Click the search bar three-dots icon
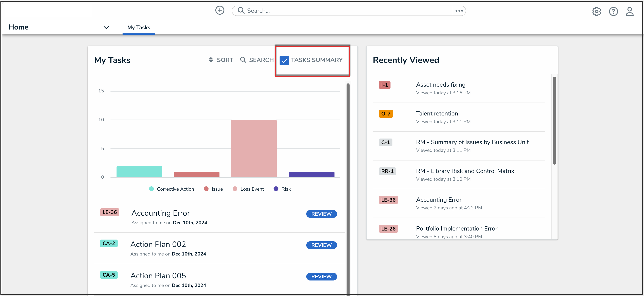The image size is (644, 296). coord(459,11)
